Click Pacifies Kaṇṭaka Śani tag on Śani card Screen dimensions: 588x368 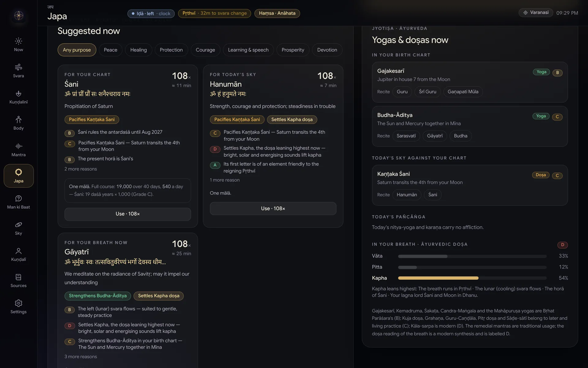[x=92, y=120]
